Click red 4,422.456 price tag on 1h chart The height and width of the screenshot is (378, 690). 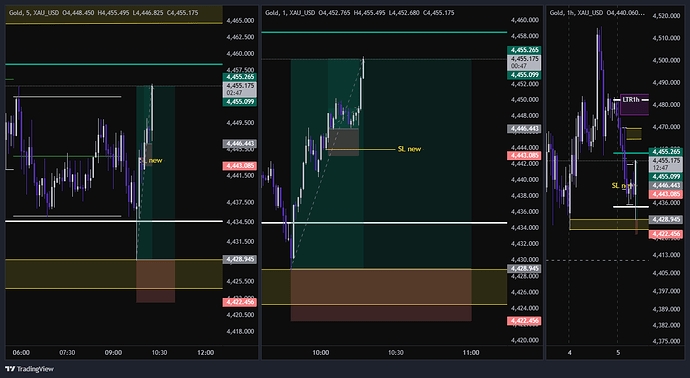pyautogui.click(x=666, y=234)
